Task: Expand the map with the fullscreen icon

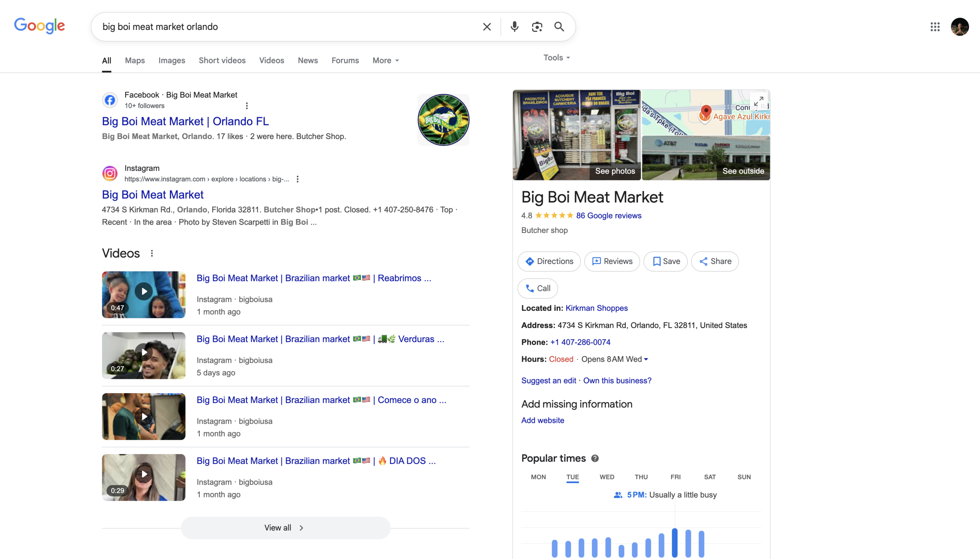Action: [758, 102]
